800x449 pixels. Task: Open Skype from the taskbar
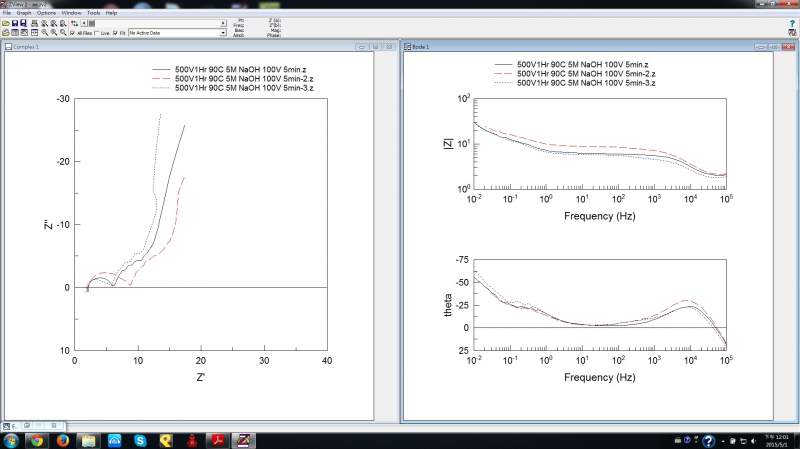(140, 440)
